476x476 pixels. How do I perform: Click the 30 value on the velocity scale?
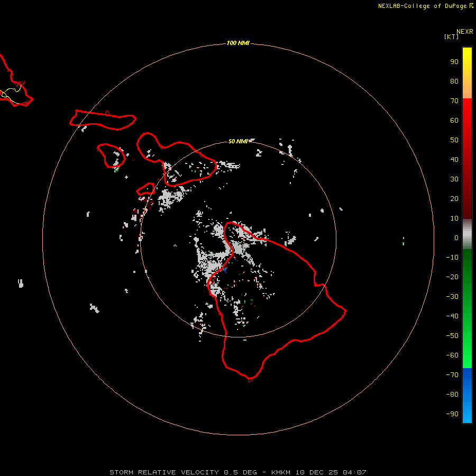[454, 179]
